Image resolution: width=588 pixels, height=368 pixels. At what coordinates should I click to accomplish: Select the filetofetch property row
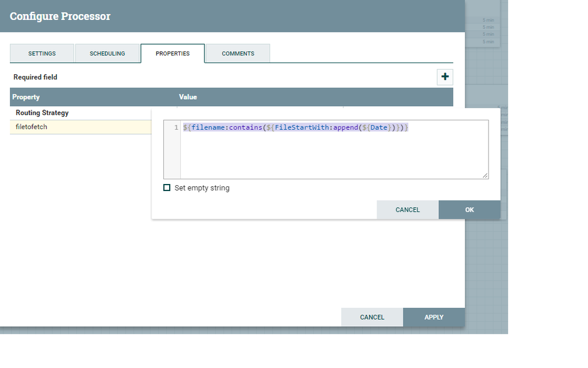pos(81,127)
